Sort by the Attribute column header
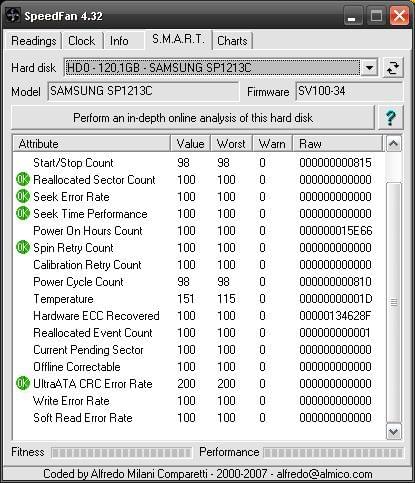 click(x=92, y=144)
